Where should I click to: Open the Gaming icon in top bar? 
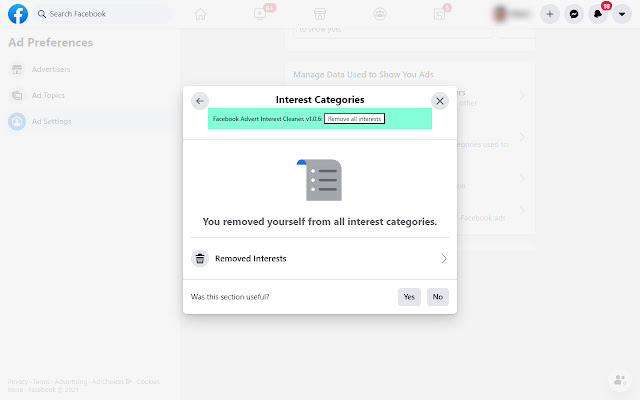439,14
